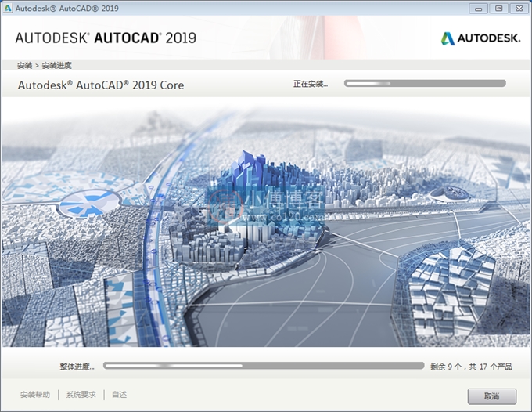This screenshot has width=532, height=412.
Task: Minimize the installer window
Action: click(478, 9)
